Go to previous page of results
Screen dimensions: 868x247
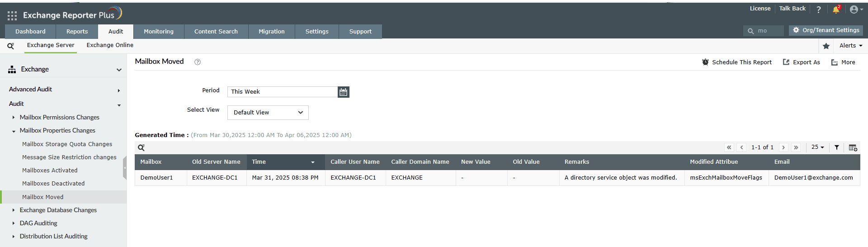741,147
